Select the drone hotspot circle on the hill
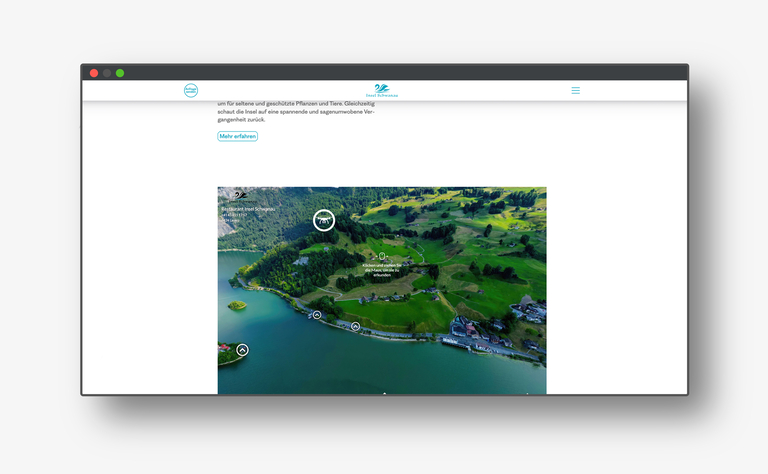This screenshot has width=768, height=474. 323,220
